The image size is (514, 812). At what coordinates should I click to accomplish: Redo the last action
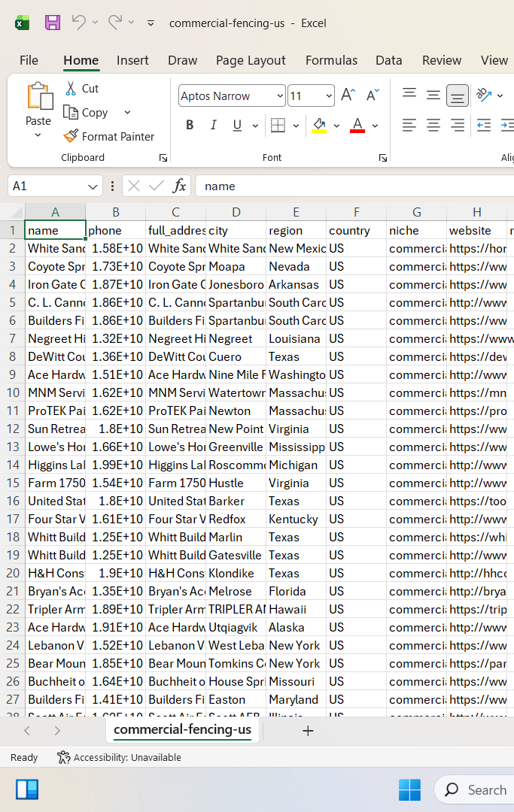click(x=115, y=23)
